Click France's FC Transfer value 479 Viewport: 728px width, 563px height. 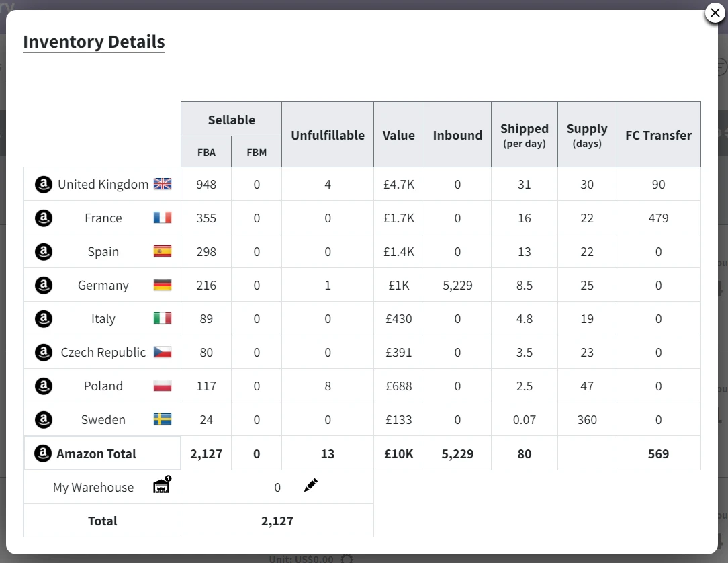click(658, 218)
